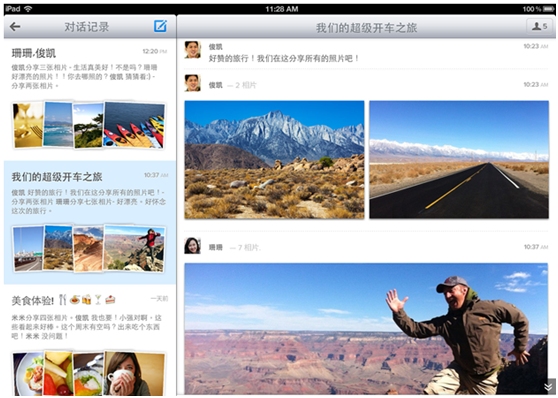Tap the salad bowl thumbnail in 美食体验 conversation
Viewport: 558px width, 398px height.
tap(88, 375)
